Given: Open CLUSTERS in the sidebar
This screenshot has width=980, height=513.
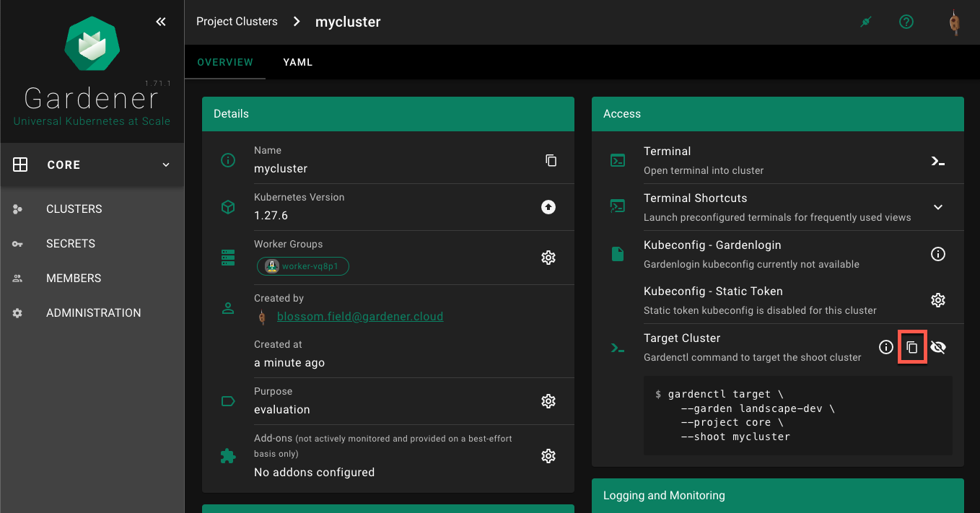Looking at the screenshot, I should pos(74,209).
